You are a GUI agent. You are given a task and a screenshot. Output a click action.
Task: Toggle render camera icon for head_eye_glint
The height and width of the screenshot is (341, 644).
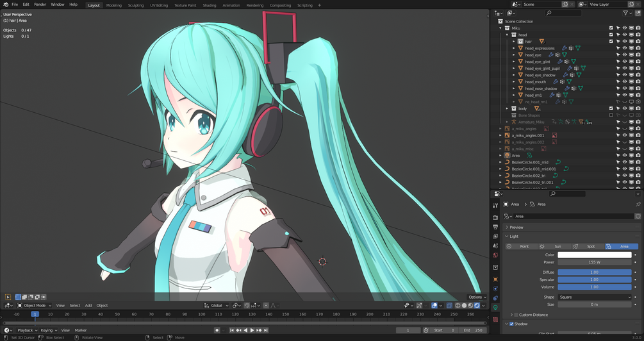(638, 62)
